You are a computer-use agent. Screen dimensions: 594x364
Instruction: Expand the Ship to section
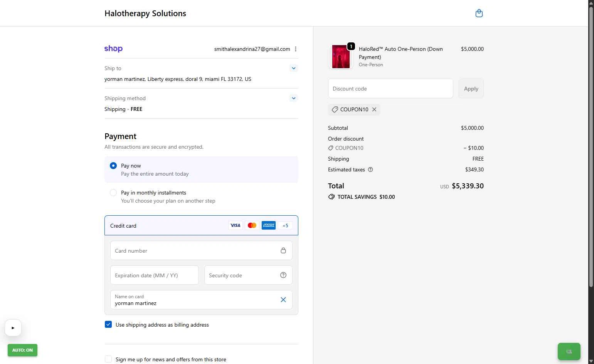(294, 68)
